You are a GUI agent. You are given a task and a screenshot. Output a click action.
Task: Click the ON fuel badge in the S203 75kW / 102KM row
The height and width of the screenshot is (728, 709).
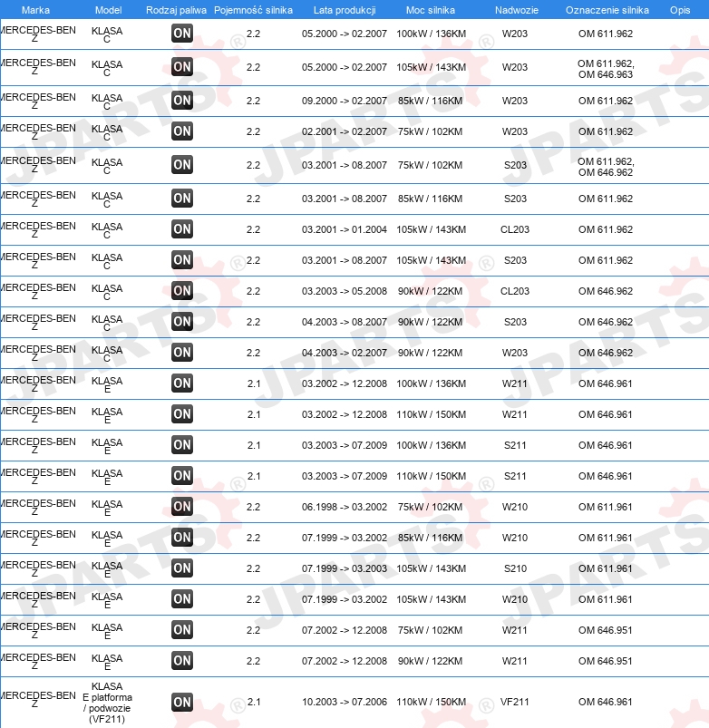click(182, 165)
